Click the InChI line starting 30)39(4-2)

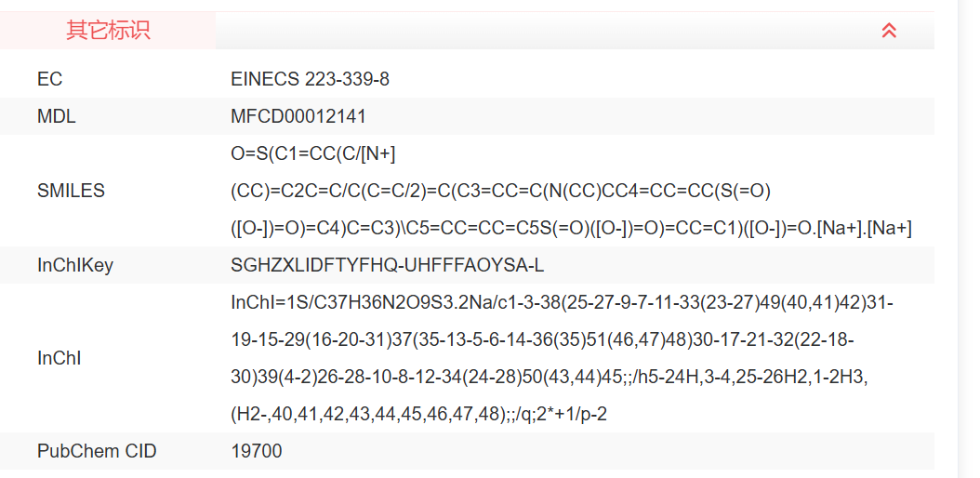550,377
